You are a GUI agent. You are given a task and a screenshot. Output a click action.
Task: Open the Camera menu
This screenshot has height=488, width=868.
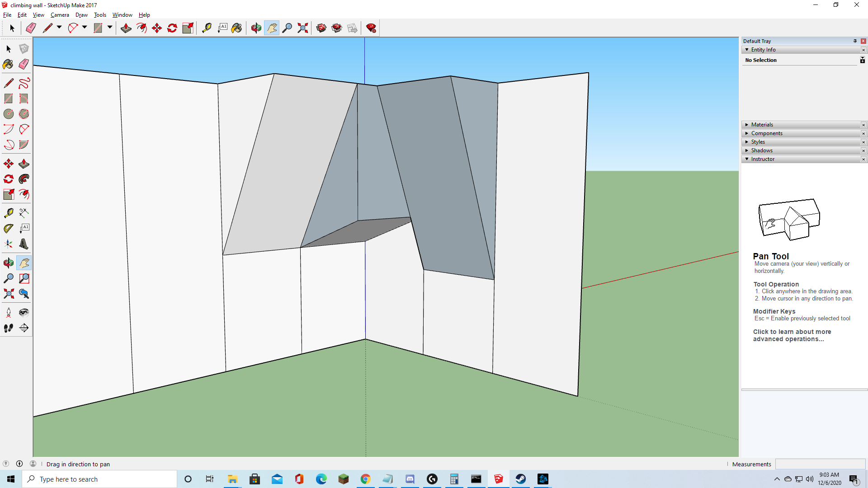click(60, 15)
